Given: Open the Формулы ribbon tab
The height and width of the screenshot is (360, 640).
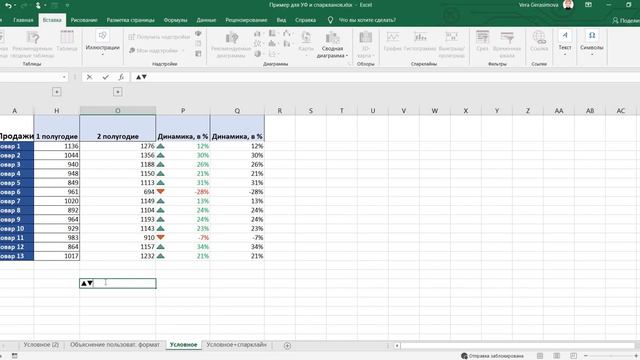Looking at the screenshot, I should [x=176, y=20].
